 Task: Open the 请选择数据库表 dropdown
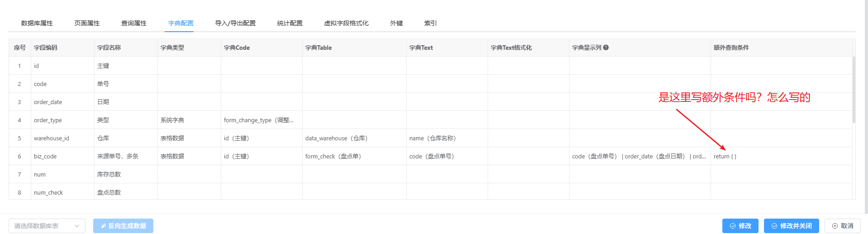tap(47, 226)
